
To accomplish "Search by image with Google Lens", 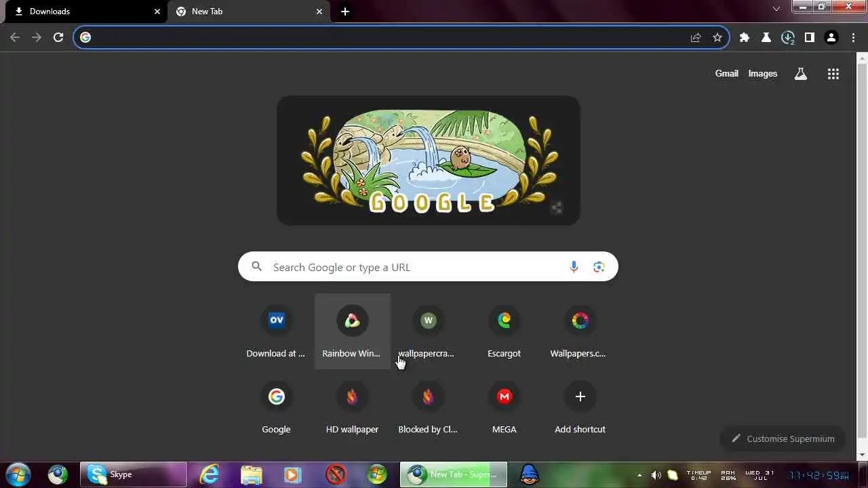I will pos(598,267).
